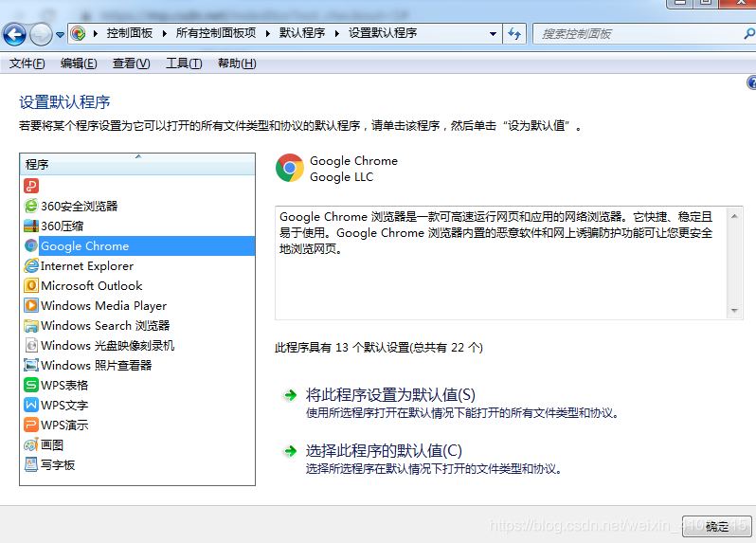Click the refresh button beside address bar
756x543 pixels.
(514, 34)
